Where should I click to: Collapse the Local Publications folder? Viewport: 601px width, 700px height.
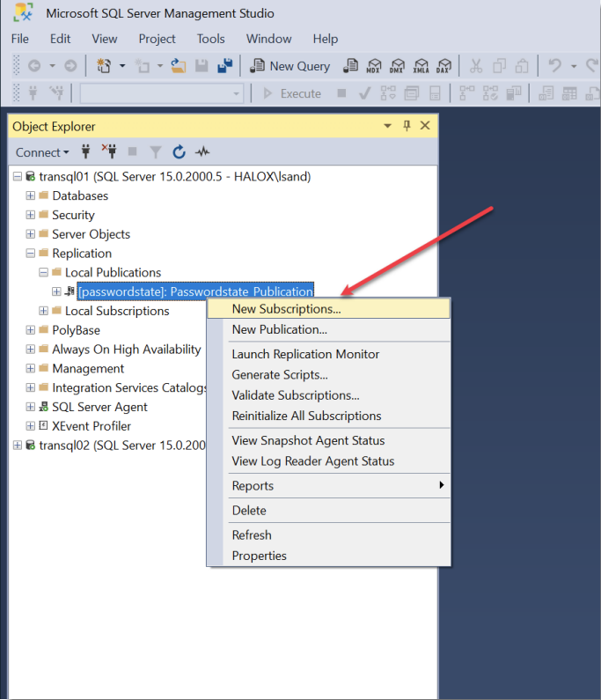43,273
